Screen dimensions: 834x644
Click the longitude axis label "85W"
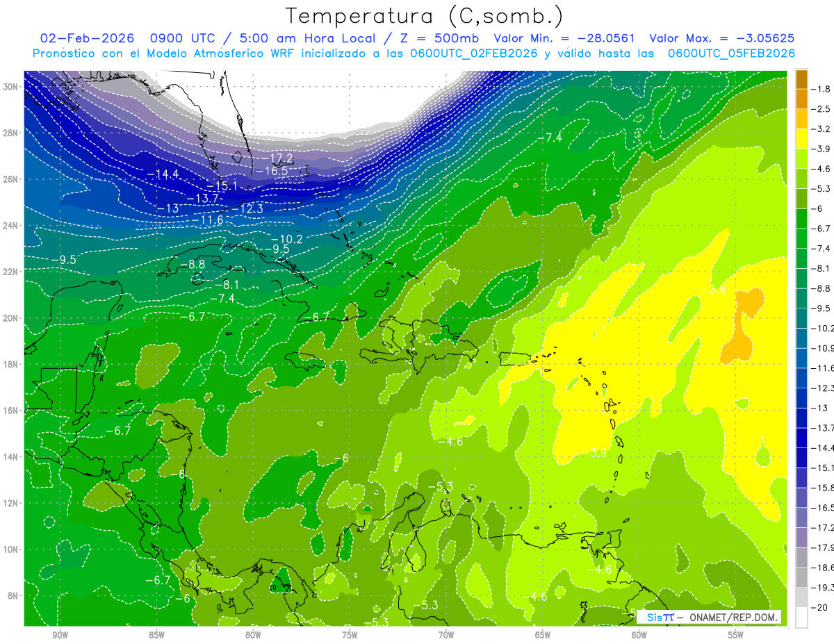tap(156, 635)
